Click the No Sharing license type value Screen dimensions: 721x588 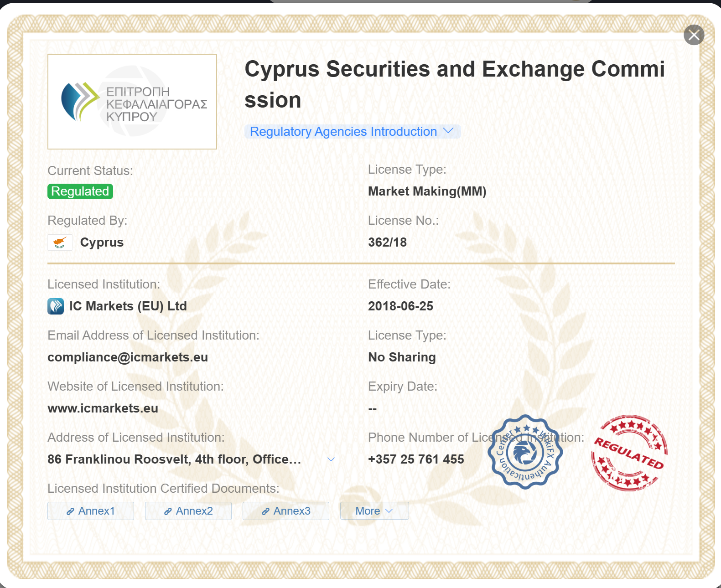(402, 357)
